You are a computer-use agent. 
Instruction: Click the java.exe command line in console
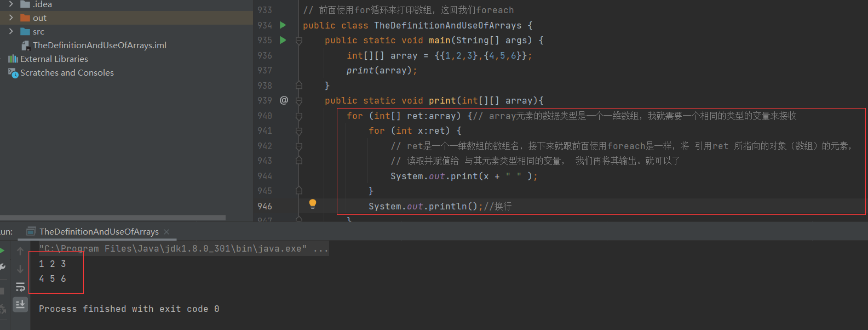pos(183,249)
